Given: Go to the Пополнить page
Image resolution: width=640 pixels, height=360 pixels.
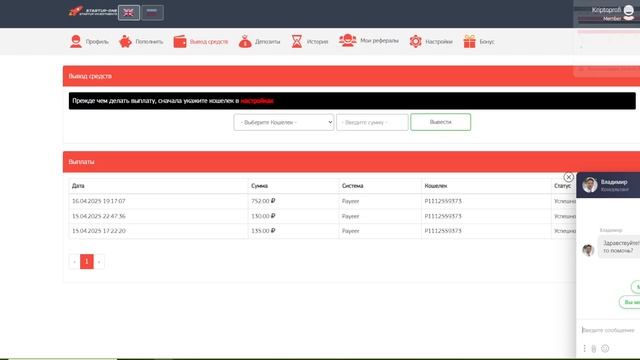Looking at the screenshot, I should point(149,42).
